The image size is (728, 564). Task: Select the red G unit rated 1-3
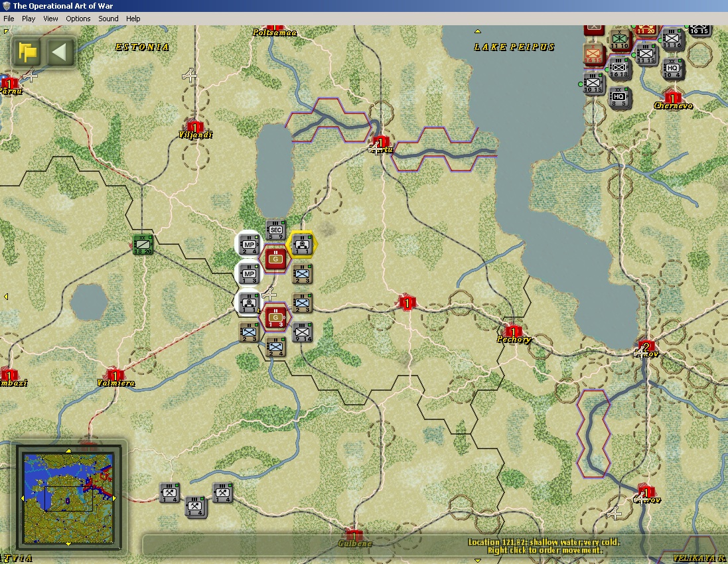tap(276, 318)
